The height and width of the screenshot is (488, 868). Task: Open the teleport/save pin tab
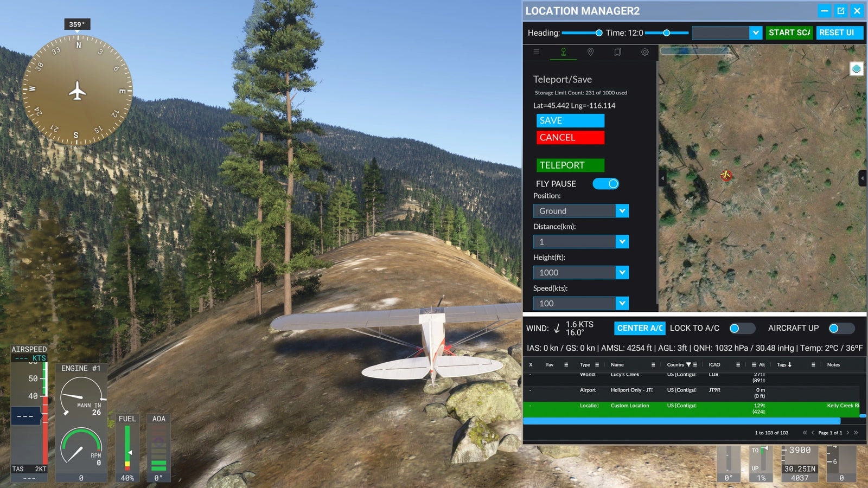pyautogui.click(x=563, y=52)
